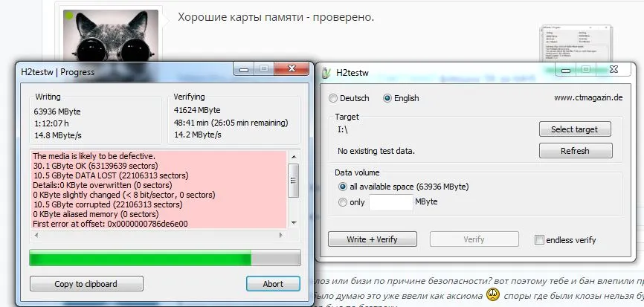Image resolution: width=644 pixels, height=307 pixels.
Task: Start the Write + Verify test
Action: point(372,239)
